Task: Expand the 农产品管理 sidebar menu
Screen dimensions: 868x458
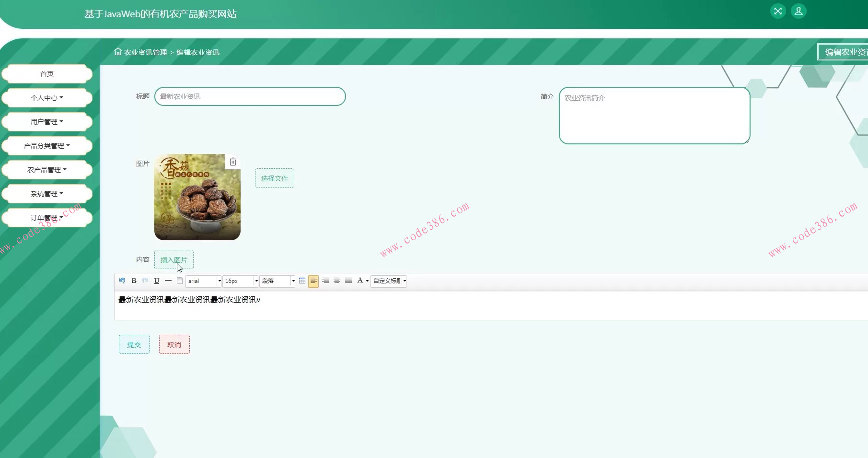Action: 47,170
